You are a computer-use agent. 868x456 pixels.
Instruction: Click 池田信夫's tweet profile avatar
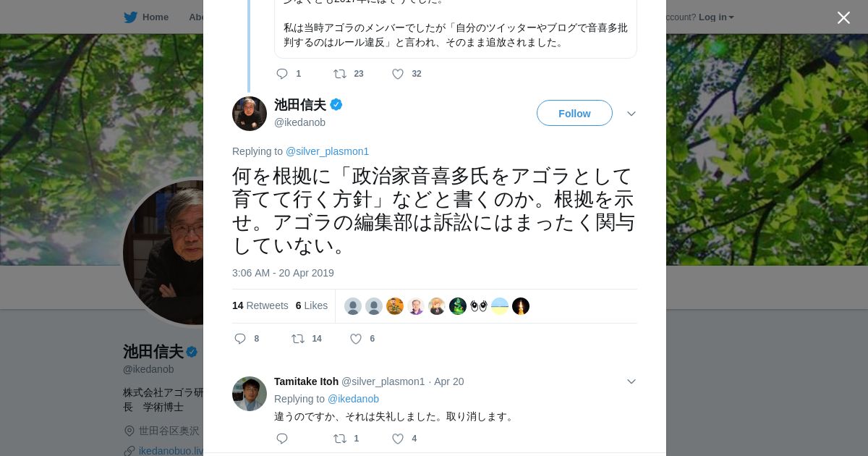coord(250,114)
